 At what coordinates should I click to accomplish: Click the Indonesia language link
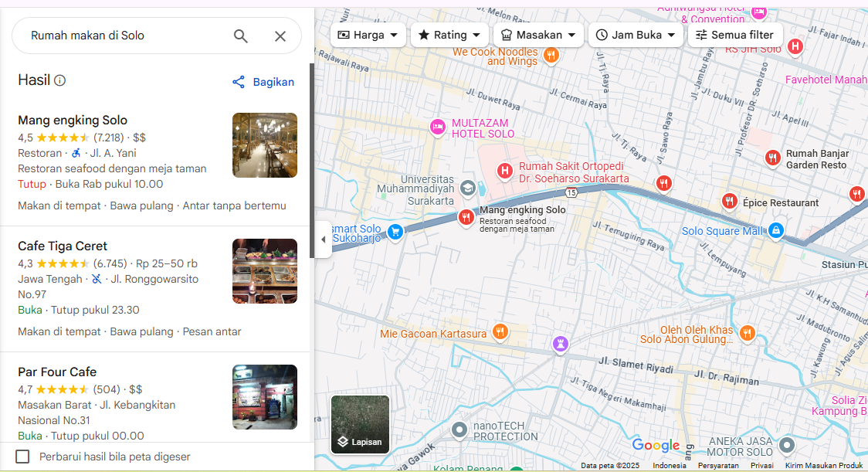(x=670, y=465)
